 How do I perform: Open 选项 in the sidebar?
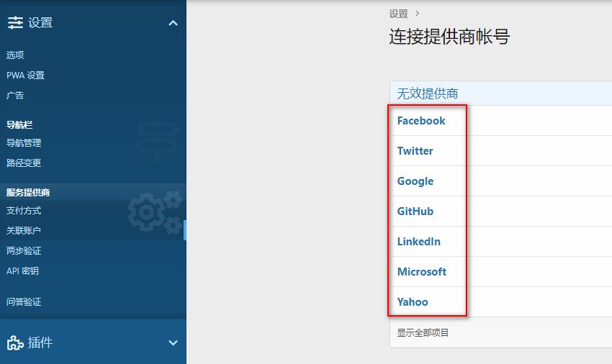pyautogui.click(x=15, y=55)
